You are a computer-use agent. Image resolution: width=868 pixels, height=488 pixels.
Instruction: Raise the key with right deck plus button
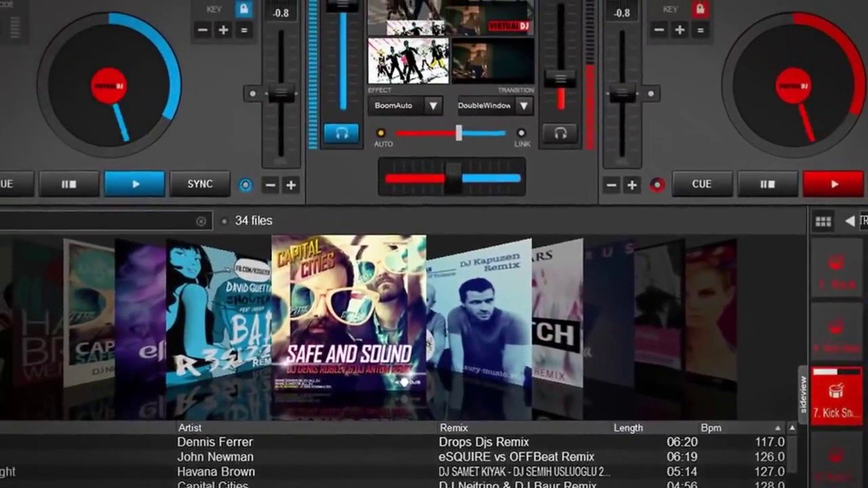click(679, 30)
